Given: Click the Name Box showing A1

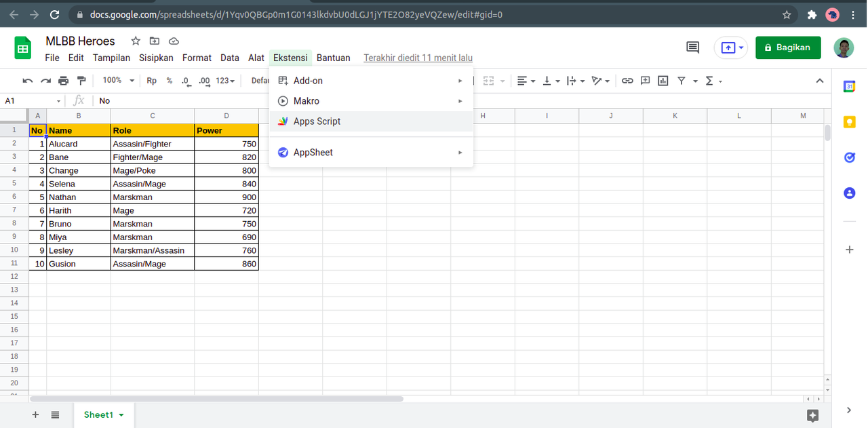Looking at the screenshot, I should point(33,100).
